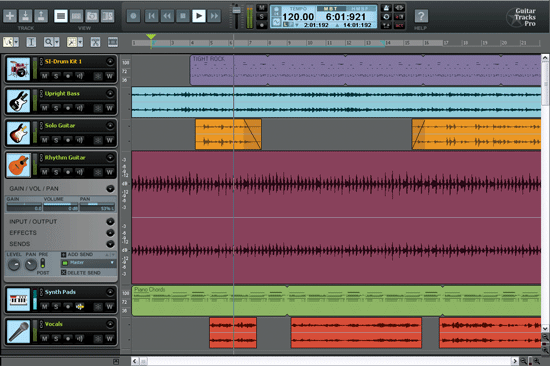Adjust the Rhythm Guitar VOLUME slider
The width and height of the screenshot is (550, 366).
pyautogui.click(x=61, y=207)
